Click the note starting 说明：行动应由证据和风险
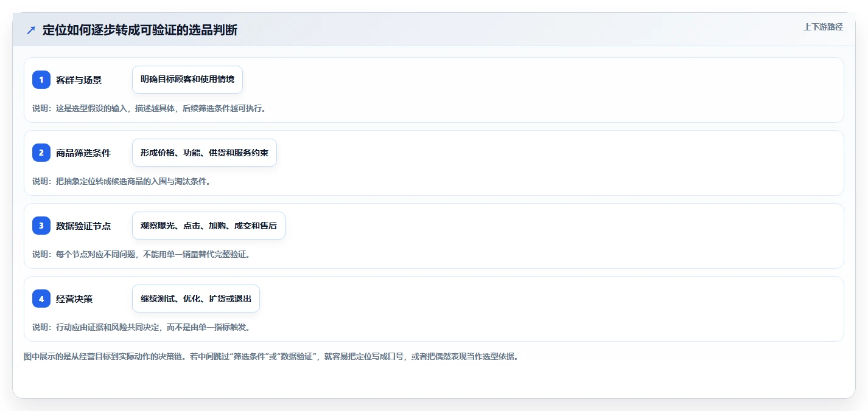 (x=141, y=327)
